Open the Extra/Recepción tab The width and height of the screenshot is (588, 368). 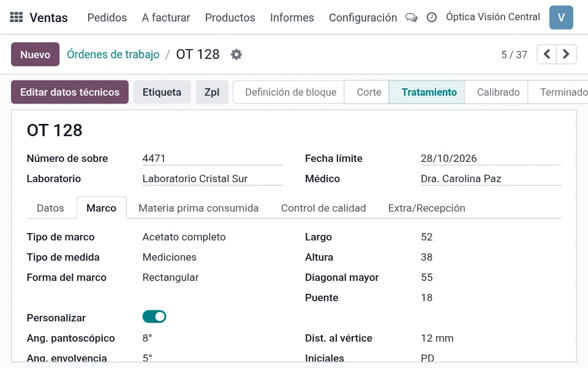click(x=427, y=208)
